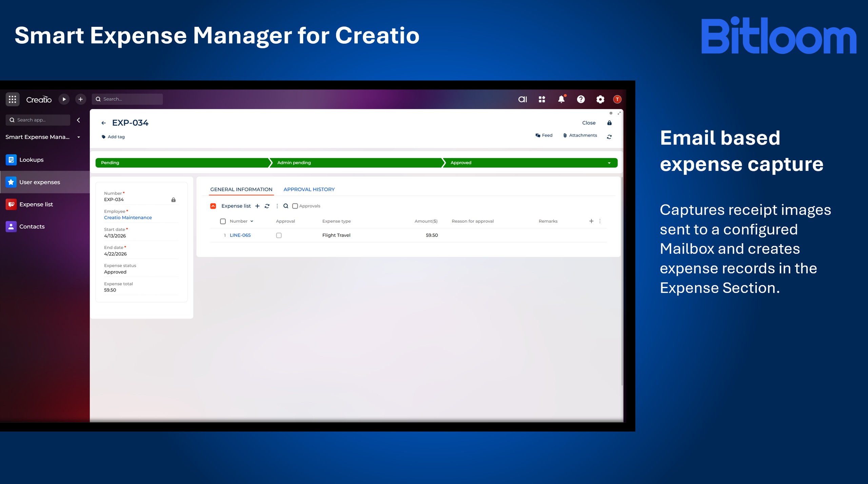The height and width of the screenshot is (484, 868).
Task: Check the LINE-065 Approval checkbox
Action: click(279, 235)
